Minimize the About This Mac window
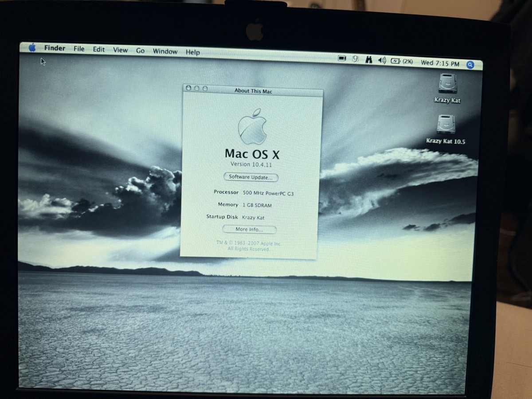The width and height of the screenshot is (532, 399). [196, 89]
